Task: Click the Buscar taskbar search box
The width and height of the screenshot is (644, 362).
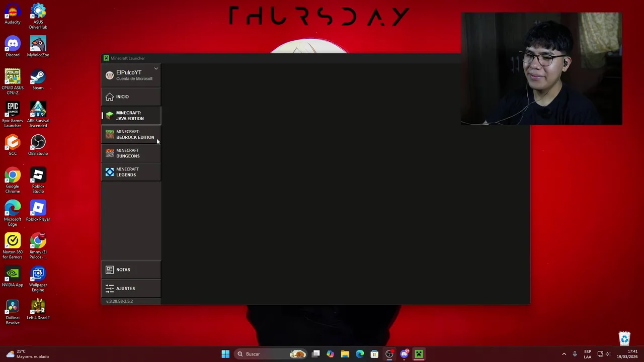Action: click(272, 354)
